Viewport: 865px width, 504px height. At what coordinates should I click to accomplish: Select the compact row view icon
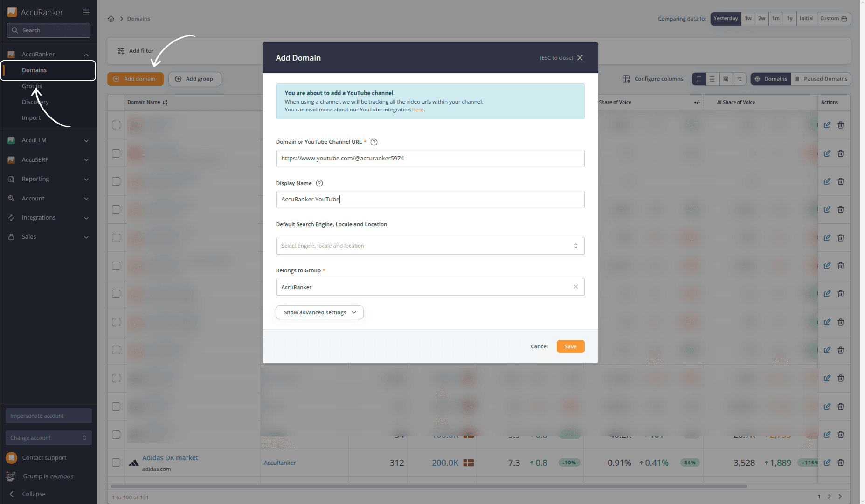699,79
